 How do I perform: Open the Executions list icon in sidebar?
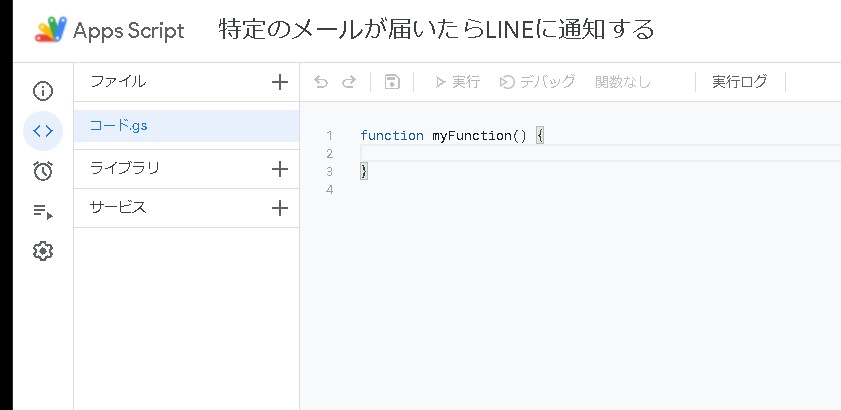[42, 211]
